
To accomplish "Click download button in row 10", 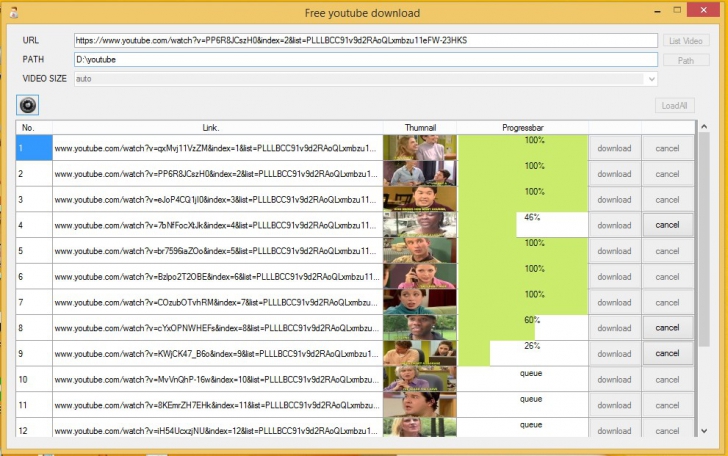I will pos(614,379).
